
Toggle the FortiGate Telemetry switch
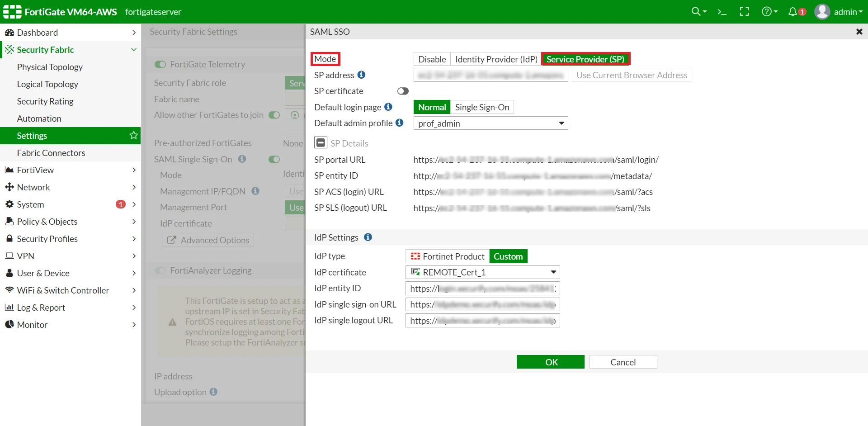point(160,64)
